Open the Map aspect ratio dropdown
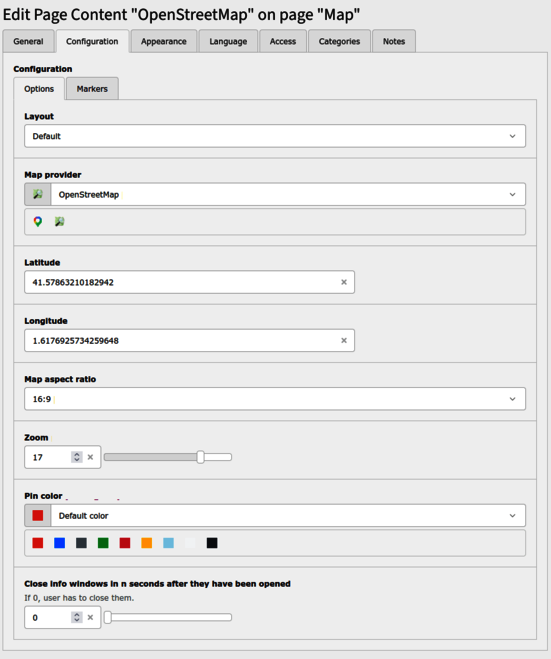This screenshot has height=659, width=551. pyautogui.click(x=275, y=399)
